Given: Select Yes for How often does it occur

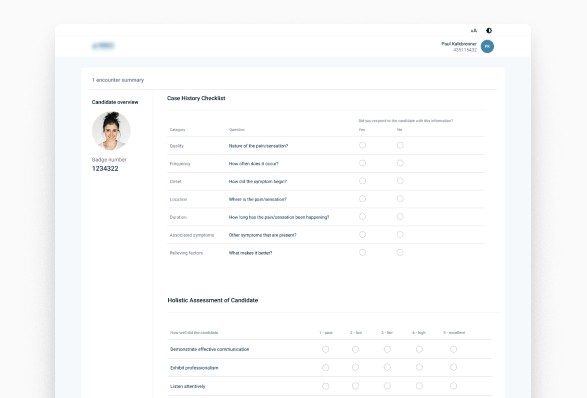Looking at the screenshot, I should (x=362, y=163).
